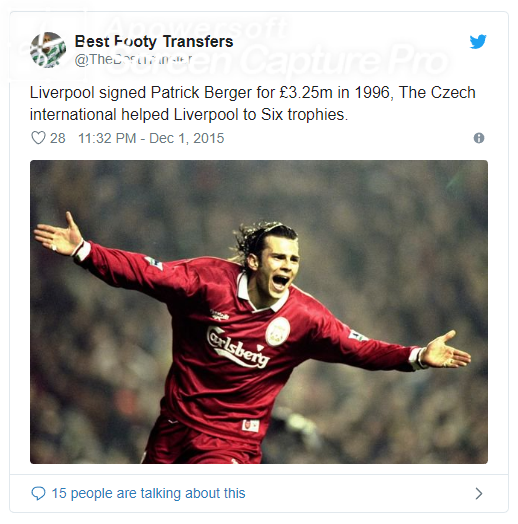Click the Twitter bird logo icon
This screenshot has width=518, height=524.
[x=478, y=42]
